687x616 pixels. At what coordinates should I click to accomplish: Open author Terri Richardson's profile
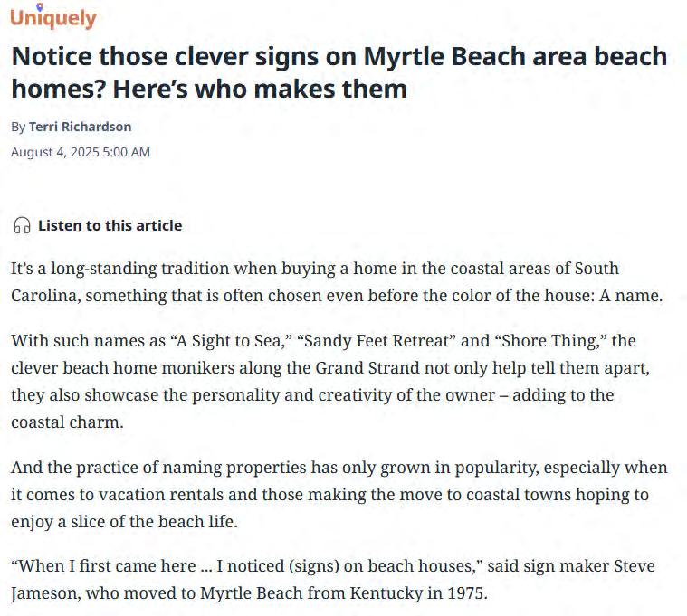pos(81,127)
